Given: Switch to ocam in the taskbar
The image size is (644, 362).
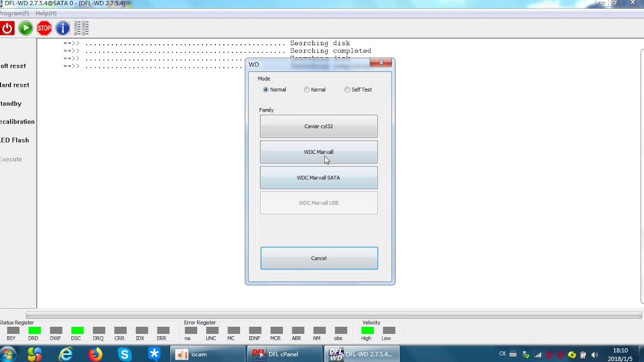Looking at the screenshot, I should coord(208,354).
